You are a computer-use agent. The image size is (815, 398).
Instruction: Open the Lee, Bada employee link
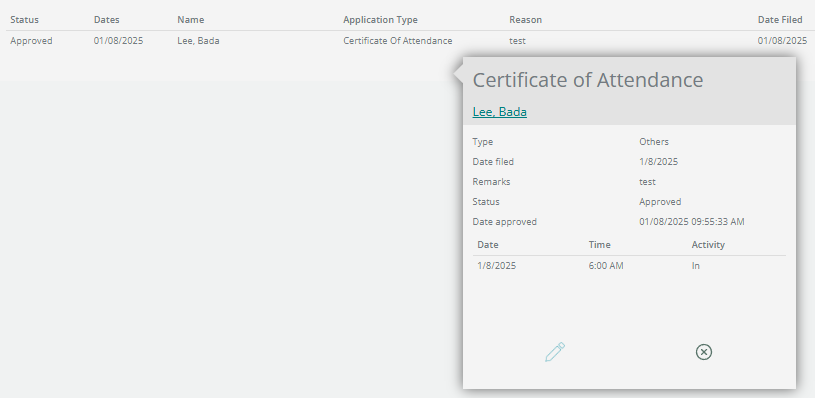[499, 112]
